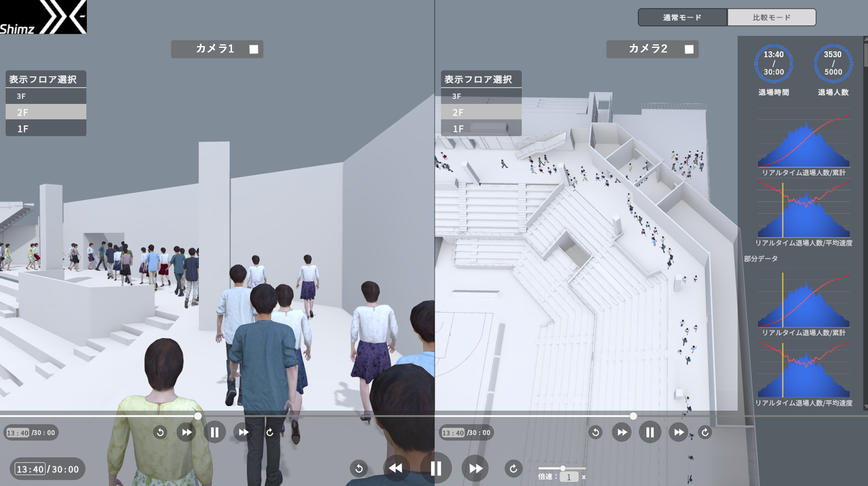Click Camera 1's clockwise arrow icon
This screenshot has width=868, height=486.
269,432
